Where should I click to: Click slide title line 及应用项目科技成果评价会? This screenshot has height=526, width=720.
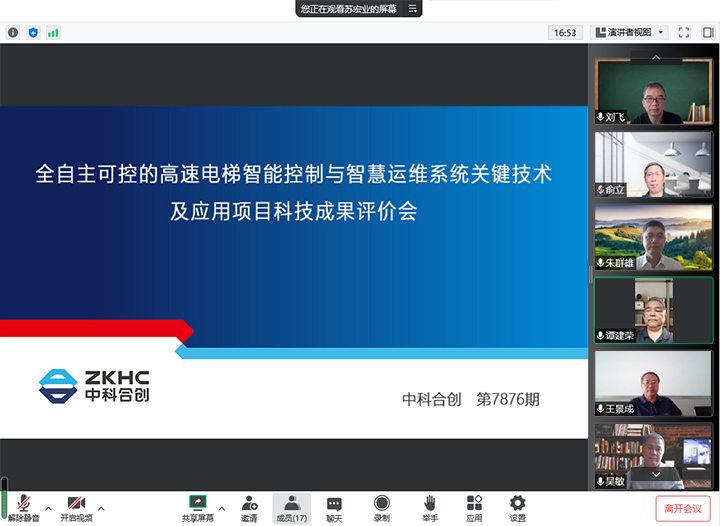pos(293,212)
